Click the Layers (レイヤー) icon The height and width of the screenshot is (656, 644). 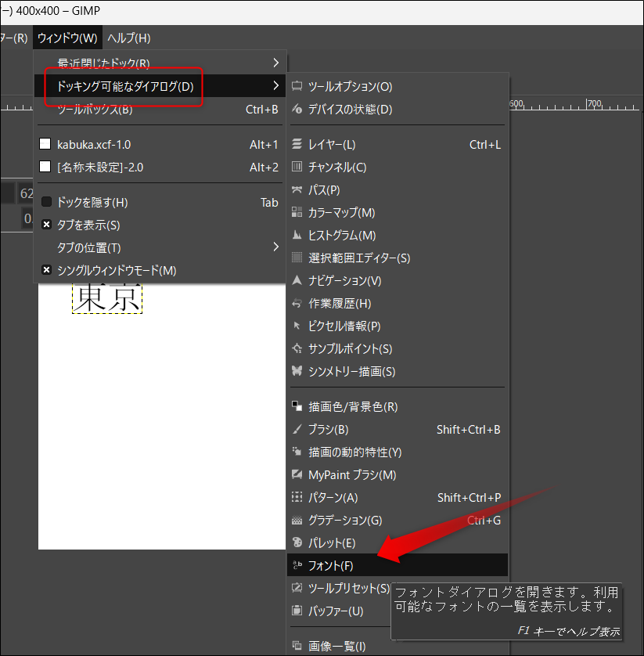[297, 144]
